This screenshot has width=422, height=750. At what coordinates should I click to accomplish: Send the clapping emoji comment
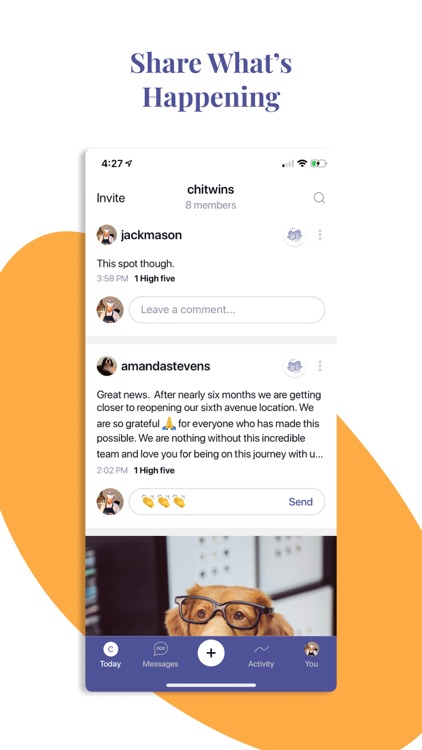300,502
